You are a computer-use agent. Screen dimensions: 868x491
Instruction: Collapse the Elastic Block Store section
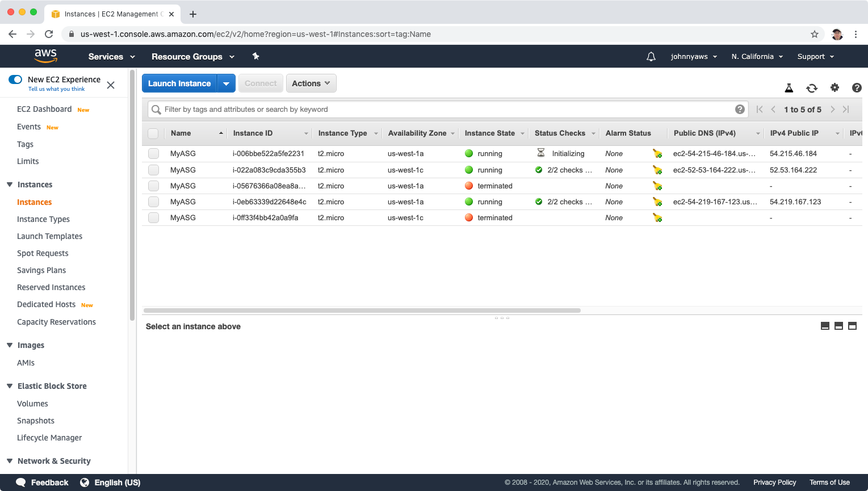coord(10,386)
